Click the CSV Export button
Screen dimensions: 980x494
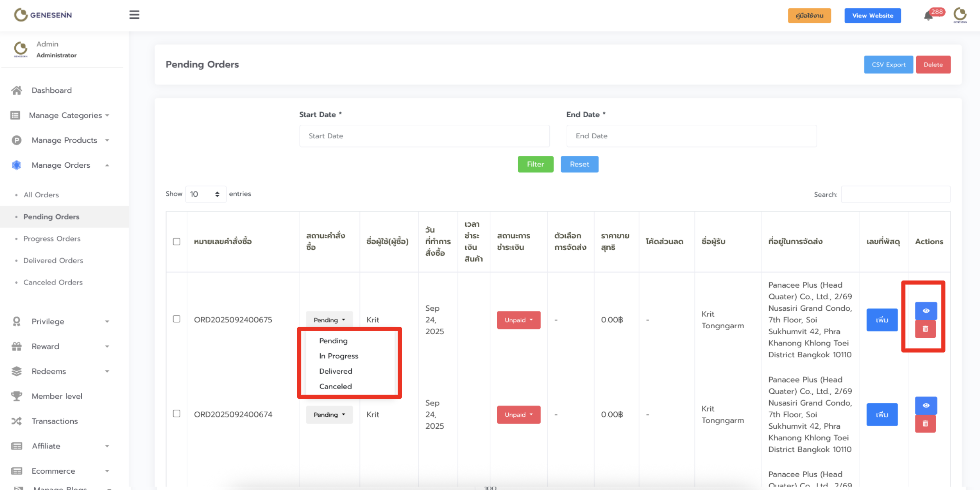coord(888,65)
